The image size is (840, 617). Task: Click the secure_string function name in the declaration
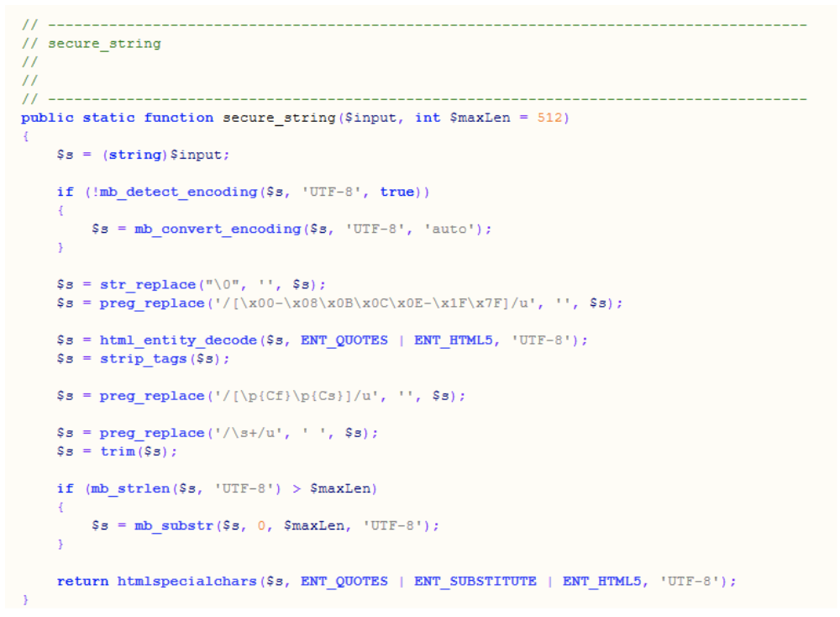click(279, 118)
